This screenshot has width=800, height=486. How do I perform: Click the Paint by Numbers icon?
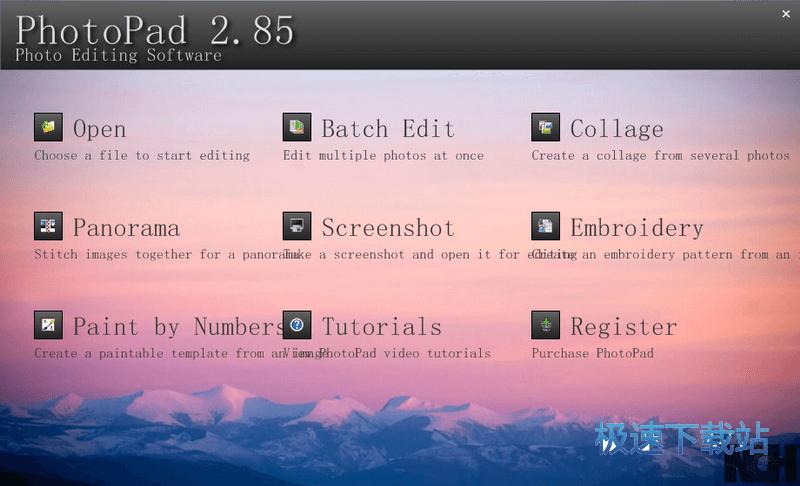[47, 325]
